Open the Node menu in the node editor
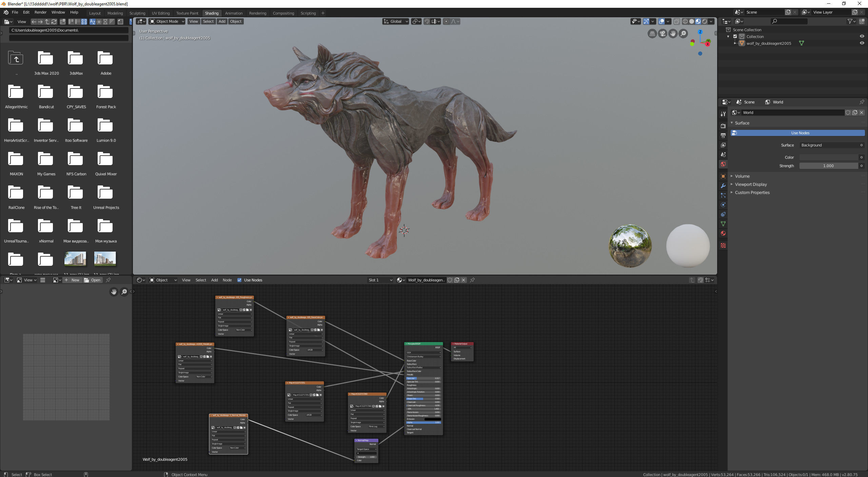The height and width of the screenshot is (477, 868). [227, 280]
